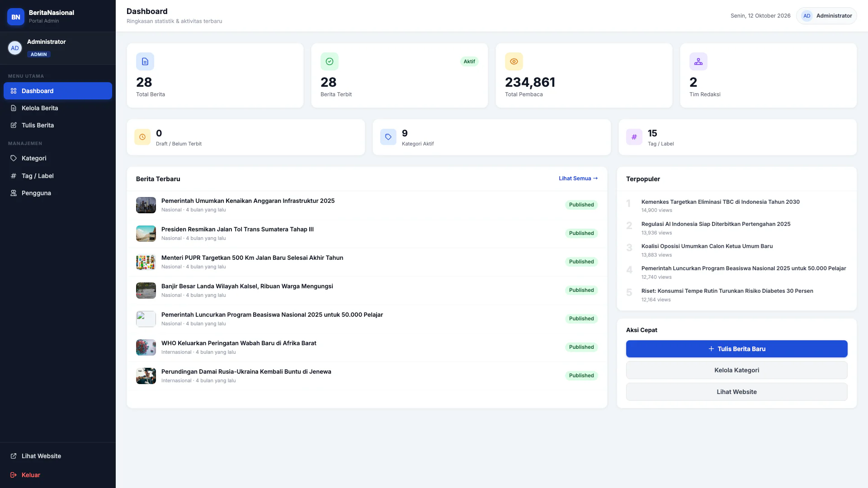The image size is (868, 488).
Task: Click thumbnail of Rusia-Ukraina news item
Action: pyautogui.click(x=146, y=376)
